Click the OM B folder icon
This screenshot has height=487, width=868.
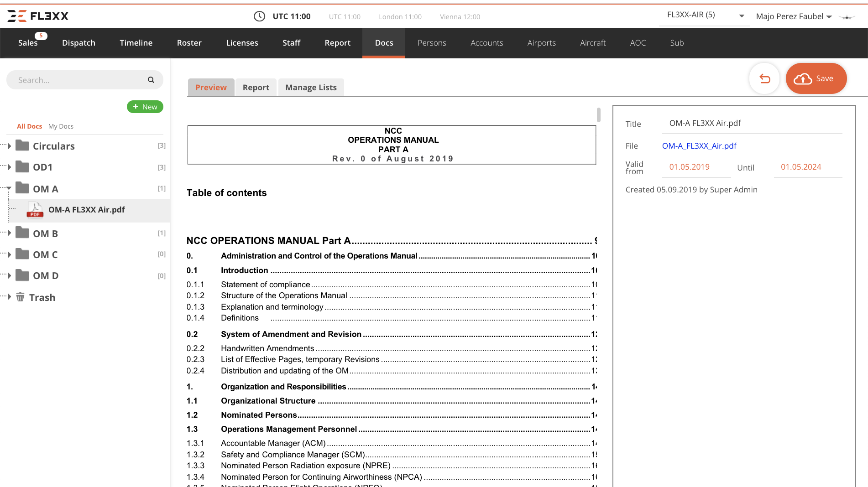tap(22, 233)
